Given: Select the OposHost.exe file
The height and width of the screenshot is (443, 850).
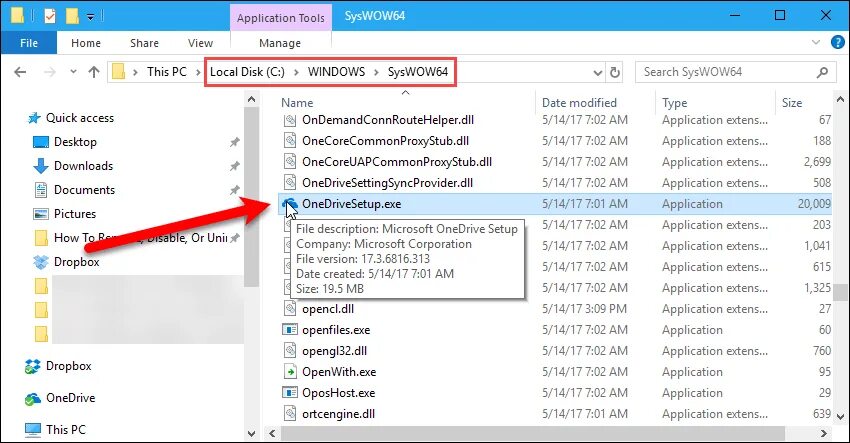Looking at the screenshot, I should (338, 393).
